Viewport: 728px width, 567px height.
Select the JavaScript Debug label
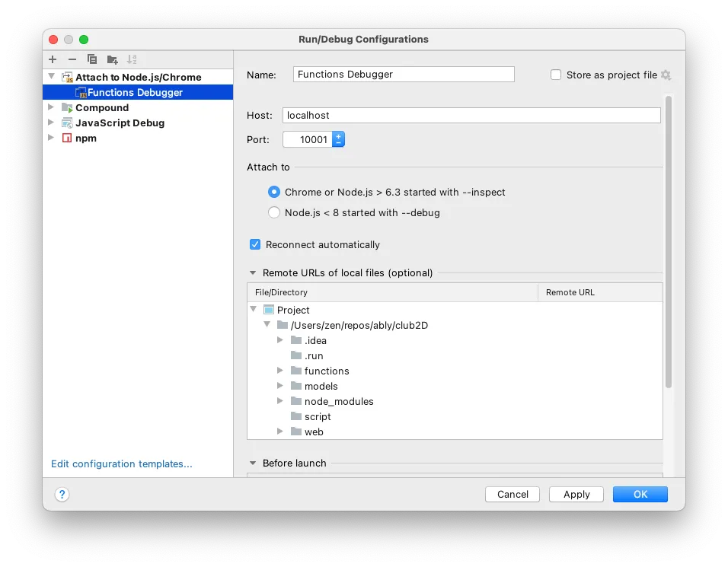click(x=120, y=123)
